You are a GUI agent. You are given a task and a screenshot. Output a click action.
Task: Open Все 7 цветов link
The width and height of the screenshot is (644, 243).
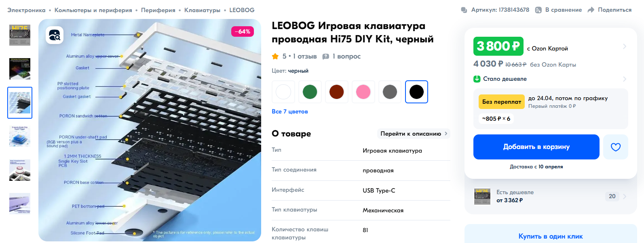290,111
